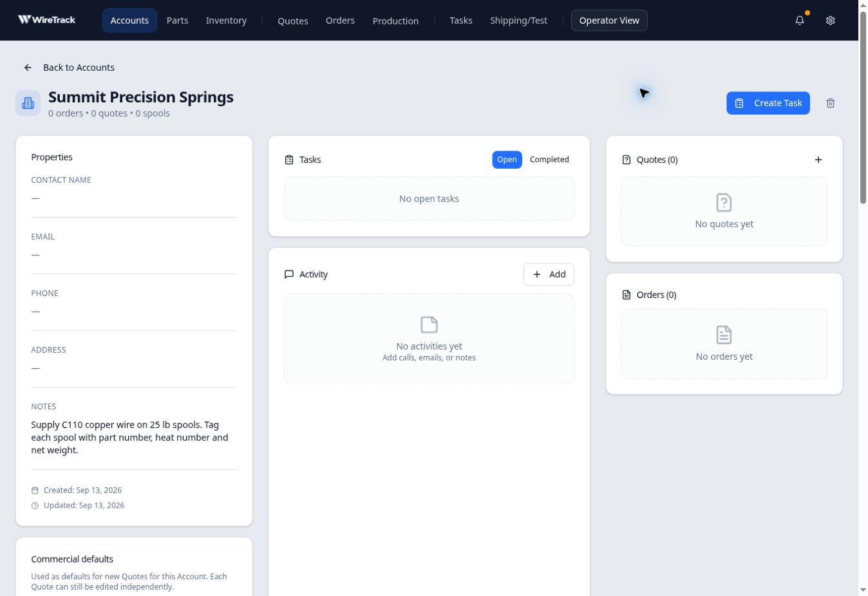Click the Quotes panel header icon
868x596 pixels.
click(x=627, y=160)
